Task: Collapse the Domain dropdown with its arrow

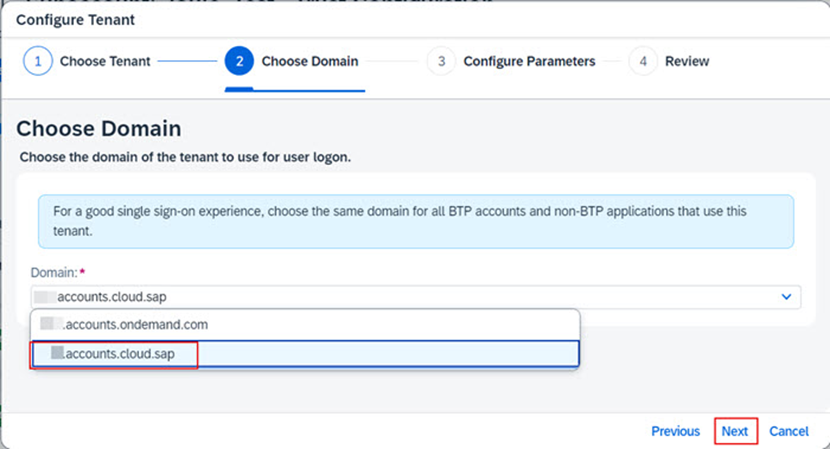Action: tap(786, 297)
